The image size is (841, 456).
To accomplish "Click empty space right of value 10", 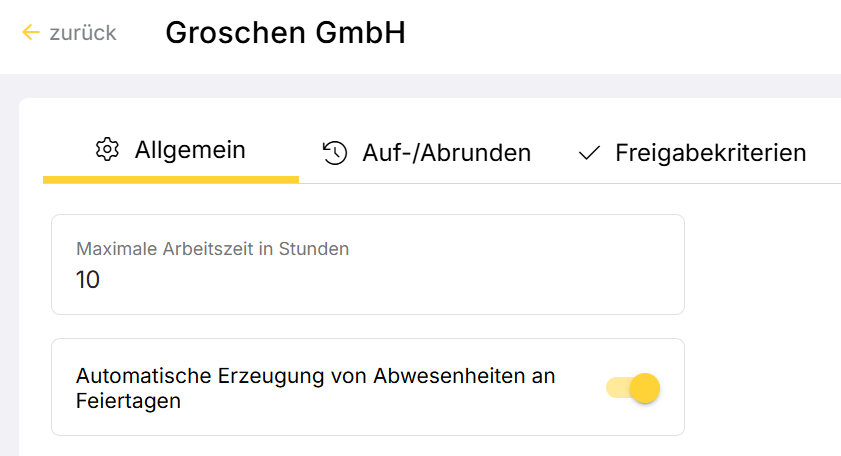I will tap(400, 281).
